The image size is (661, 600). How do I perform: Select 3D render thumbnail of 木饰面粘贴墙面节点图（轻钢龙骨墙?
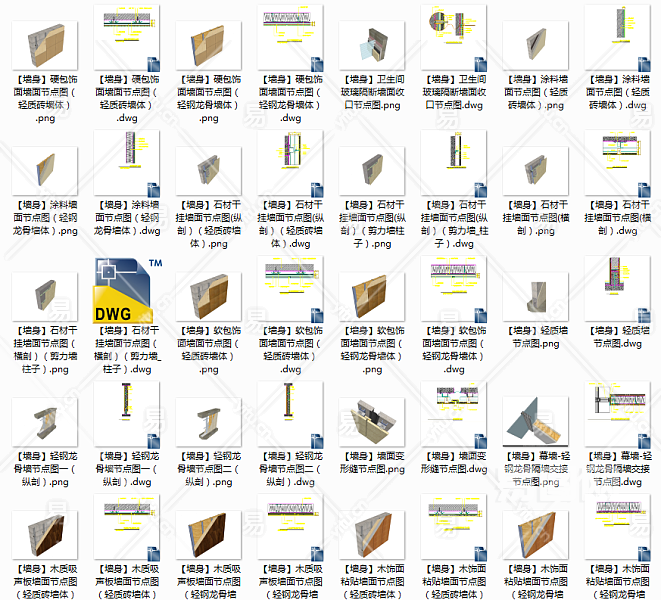point(536,535)
